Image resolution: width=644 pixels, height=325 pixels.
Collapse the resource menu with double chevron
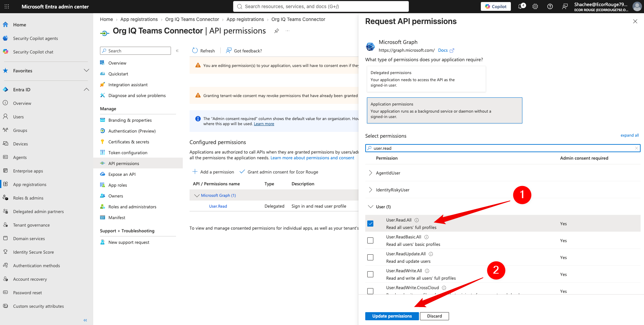coord(177,51)
